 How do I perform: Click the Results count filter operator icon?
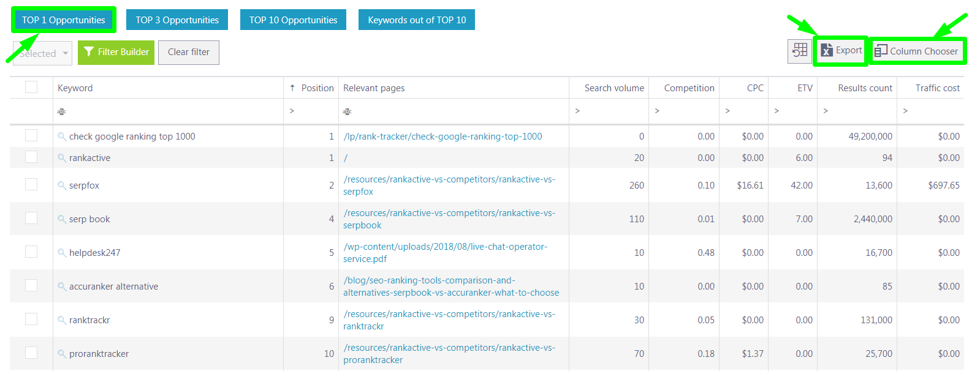[x=826, y=111]
